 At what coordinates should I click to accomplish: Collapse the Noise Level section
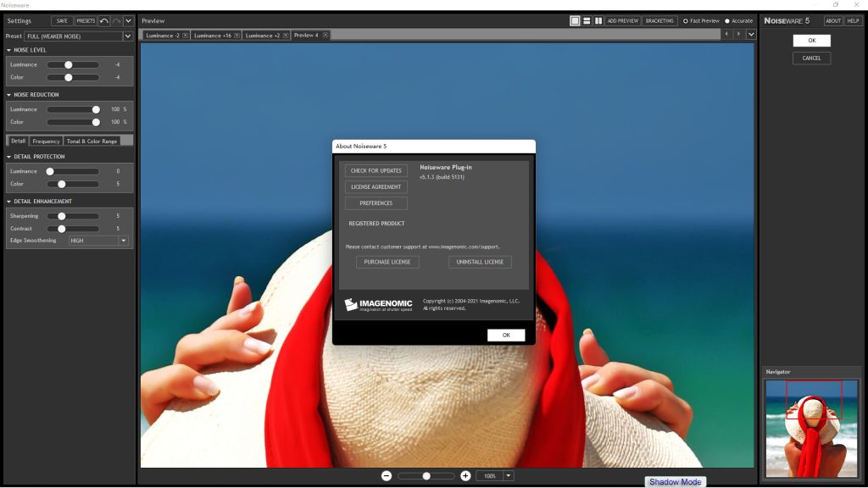(x=8, y=50)
